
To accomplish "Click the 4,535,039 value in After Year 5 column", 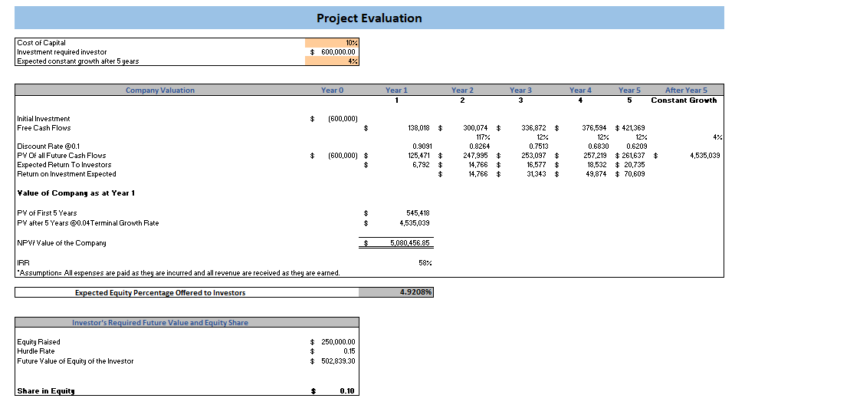I will click(x=705, y=156).
